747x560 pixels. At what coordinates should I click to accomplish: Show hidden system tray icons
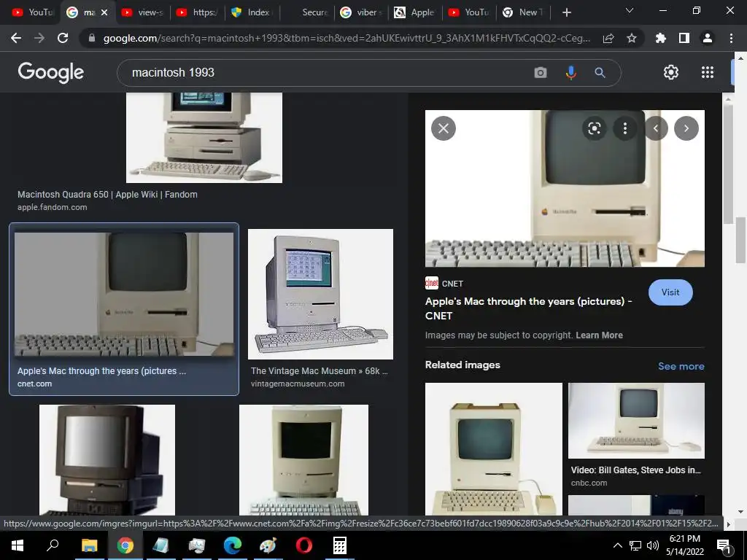(x=617, y=545)
